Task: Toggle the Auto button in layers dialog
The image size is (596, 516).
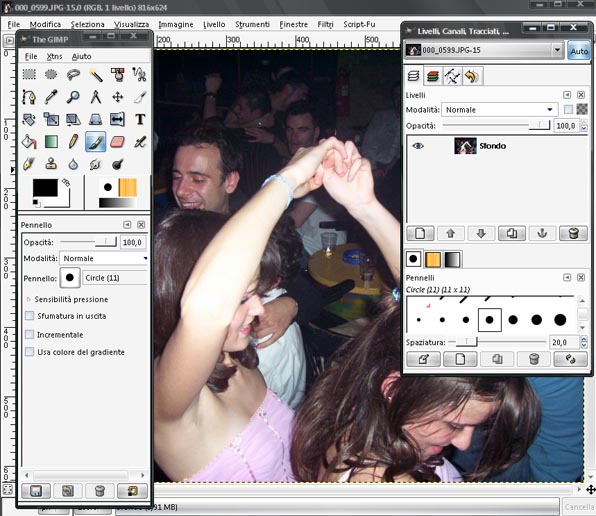Action: click(x=579, y=51)
